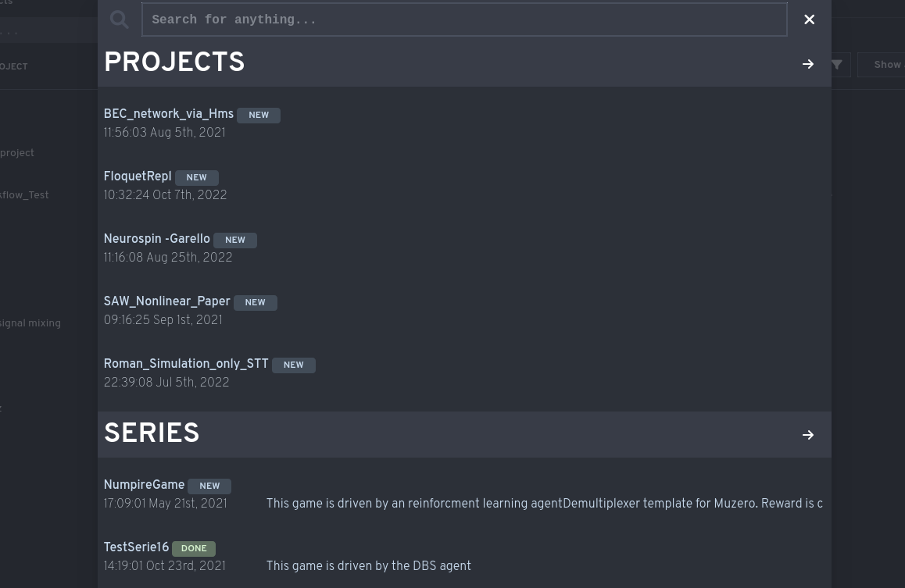Click the NEW badge beside NumpireGame
Viewport: 905px width, 588px height.
(209, 486)
